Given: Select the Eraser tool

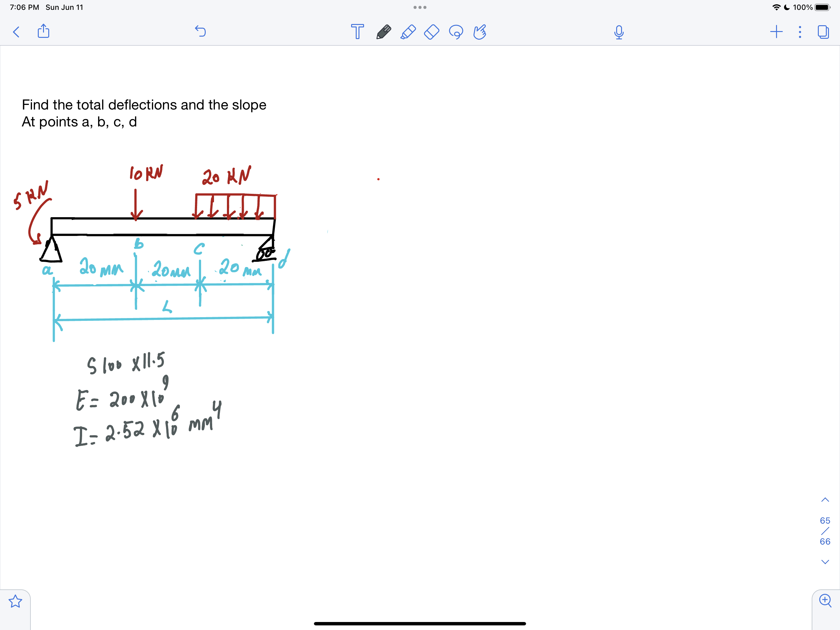Looking at the screenshot, I should [x=432, y=32].
